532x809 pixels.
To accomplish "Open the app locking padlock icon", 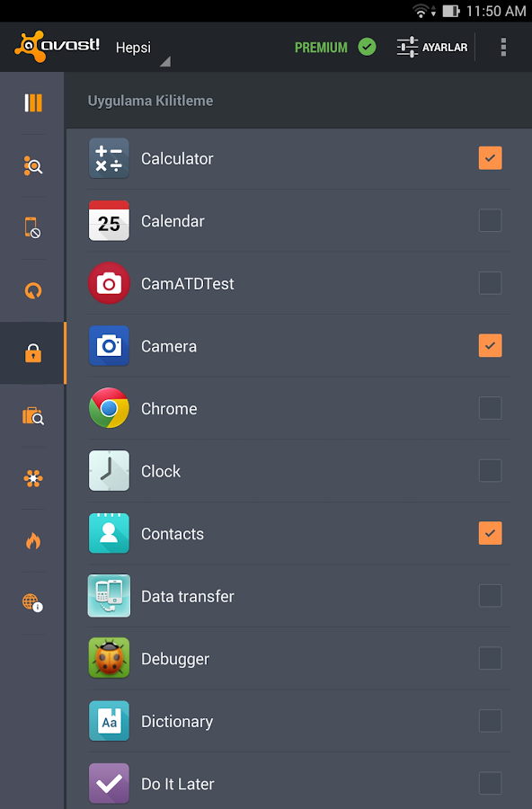I will [x=32, y=353].
